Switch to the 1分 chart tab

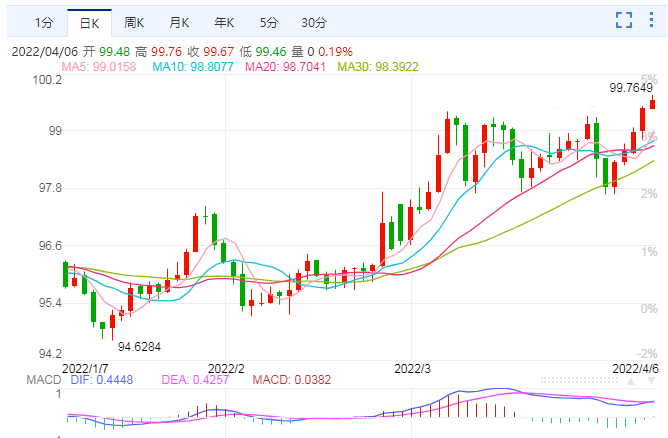tap(44, 23)
